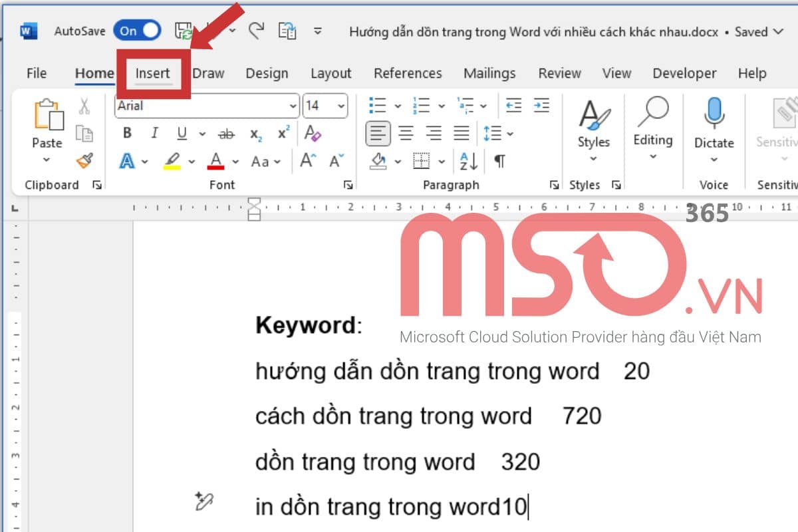This screenshot has height=532, width=798.
Task: Click Clear All Formatting icon
Action: (313, 133)
